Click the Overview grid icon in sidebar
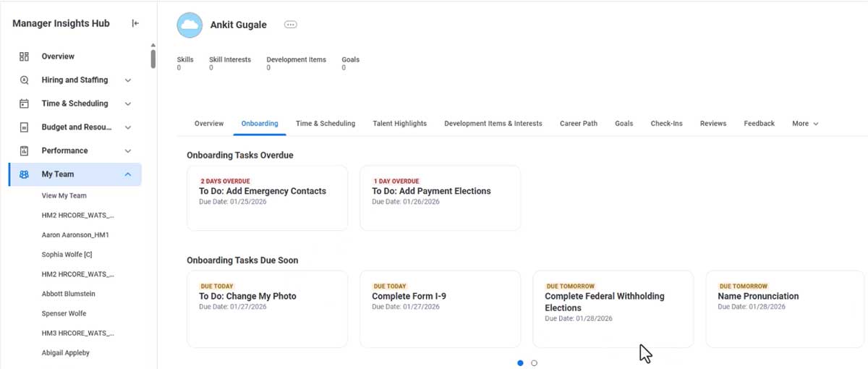 point(24,56)
